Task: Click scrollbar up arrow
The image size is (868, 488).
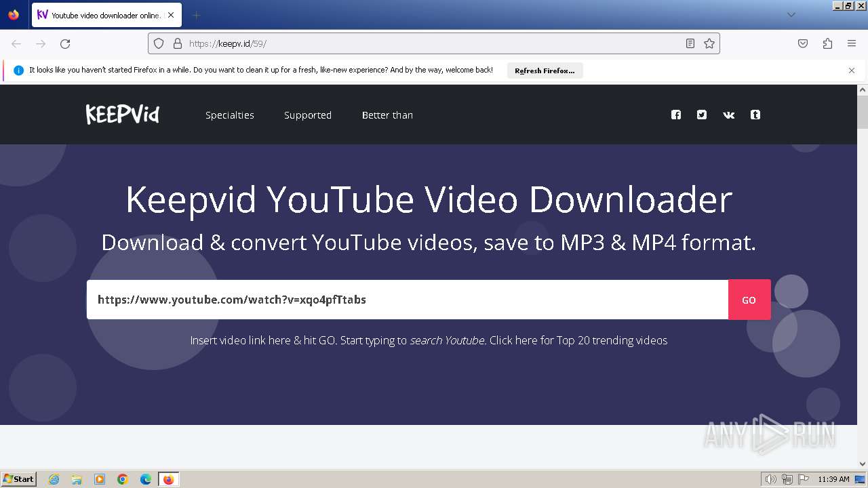Action: pos(863,89)
